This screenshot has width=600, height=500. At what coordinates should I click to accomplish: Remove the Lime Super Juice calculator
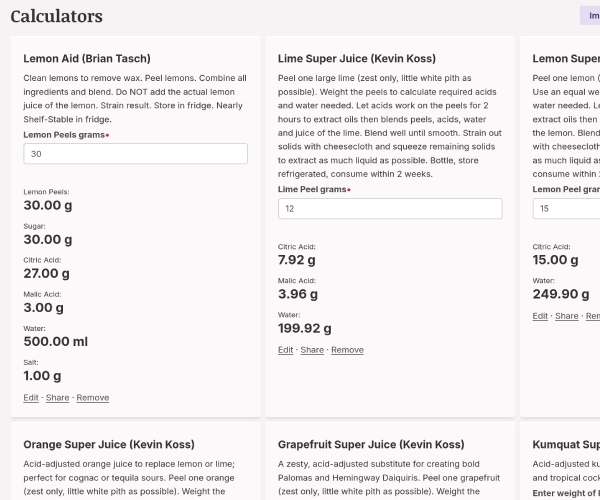(x=347, y=350)
